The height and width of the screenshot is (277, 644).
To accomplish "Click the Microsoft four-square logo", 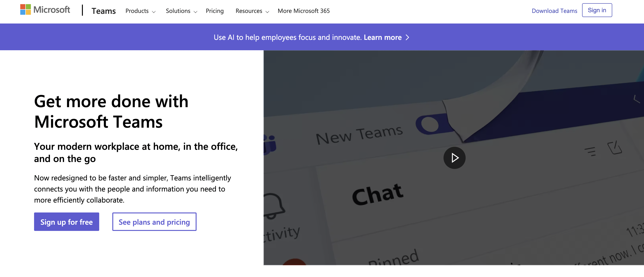I will pos(25,9).
